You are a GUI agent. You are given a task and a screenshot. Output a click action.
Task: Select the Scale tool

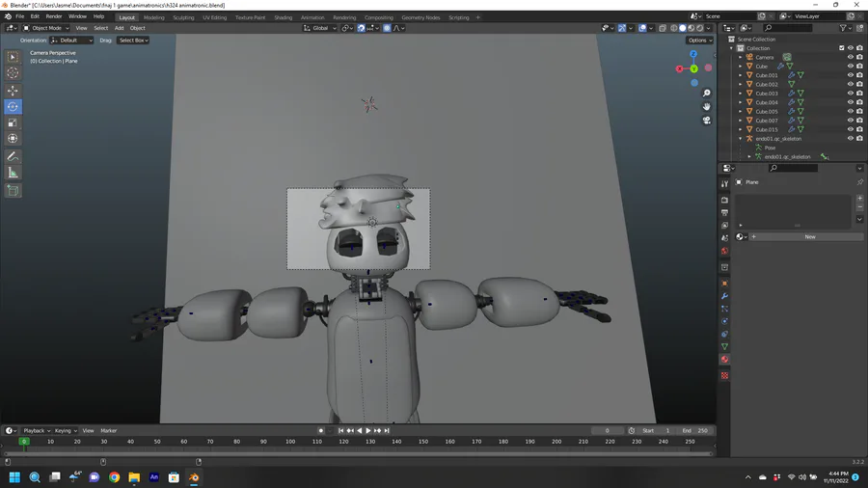coord(13,122)
